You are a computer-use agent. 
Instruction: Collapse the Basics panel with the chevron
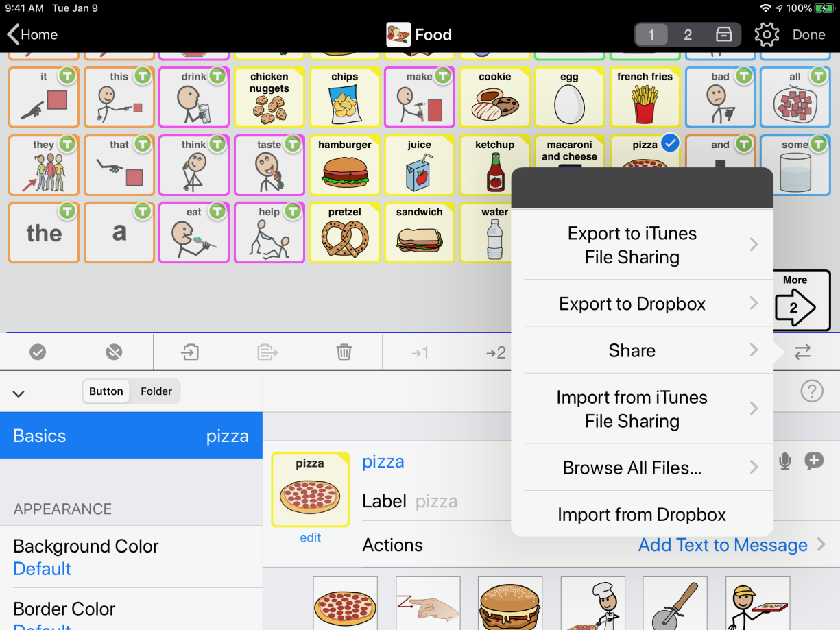click(19, 393)
